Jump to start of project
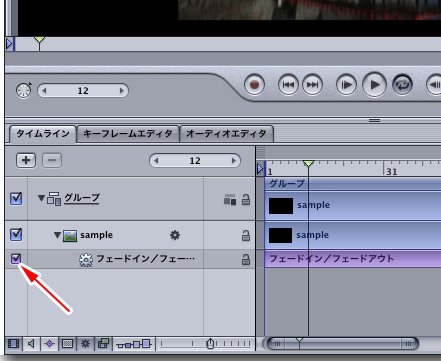 pyautogui.click(x=288, y=85)
